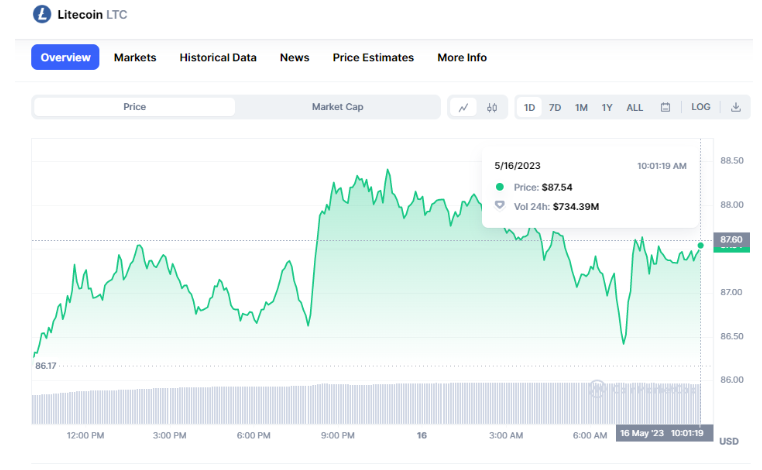Toggle the LOG scale option

coord(701,107)
